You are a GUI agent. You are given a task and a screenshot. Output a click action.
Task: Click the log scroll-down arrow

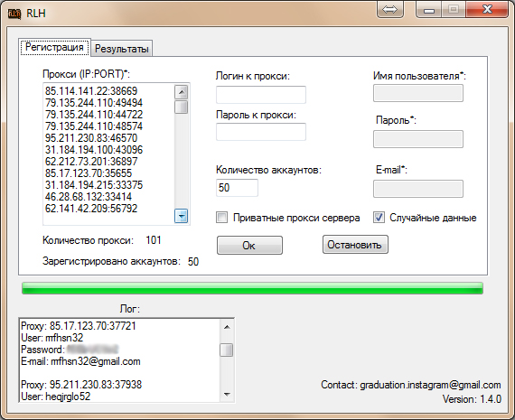[227, 394]
